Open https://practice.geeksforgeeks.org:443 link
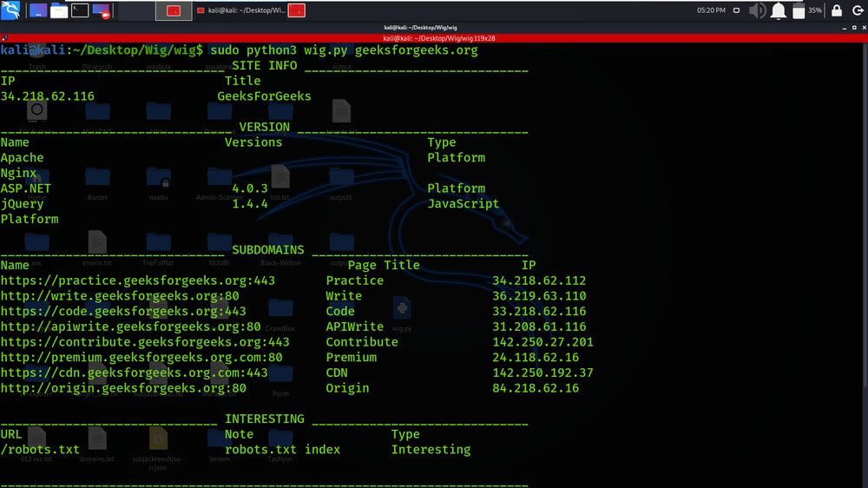Viewport: 868px width, 488px height. (138, 280)
